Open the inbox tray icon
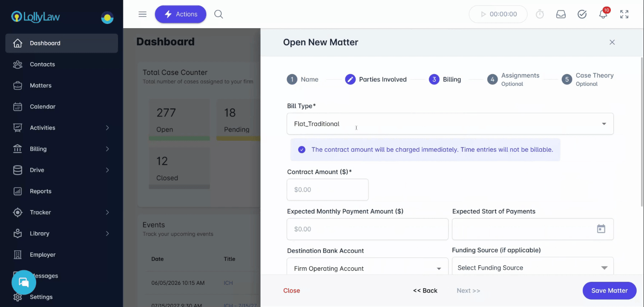 click(x=561, y=14)
